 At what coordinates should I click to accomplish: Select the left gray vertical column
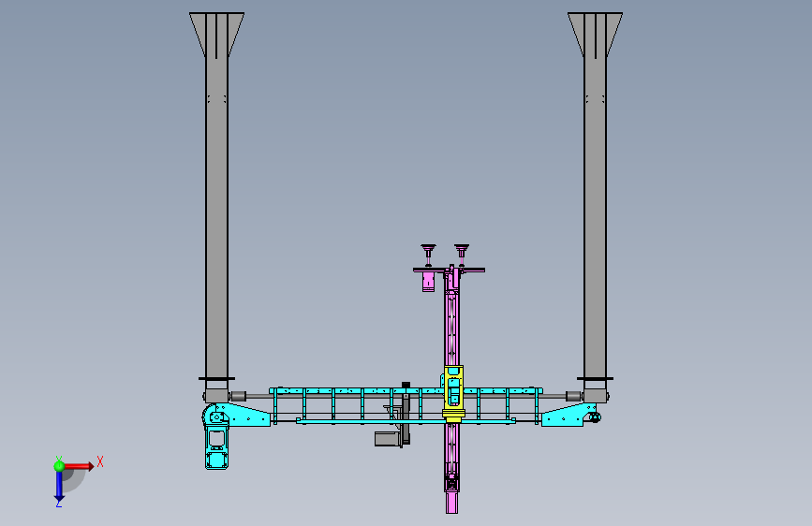(x=216, y=207)
